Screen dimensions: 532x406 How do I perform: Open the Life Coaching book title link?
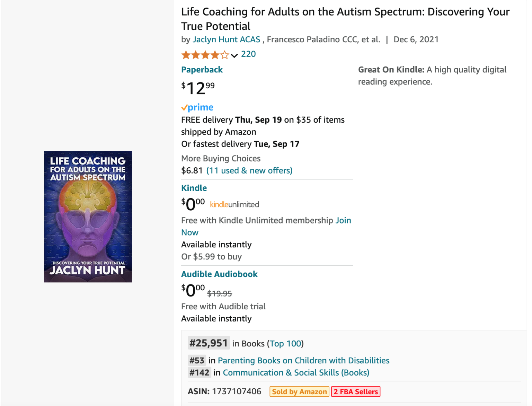pos(345,19)
